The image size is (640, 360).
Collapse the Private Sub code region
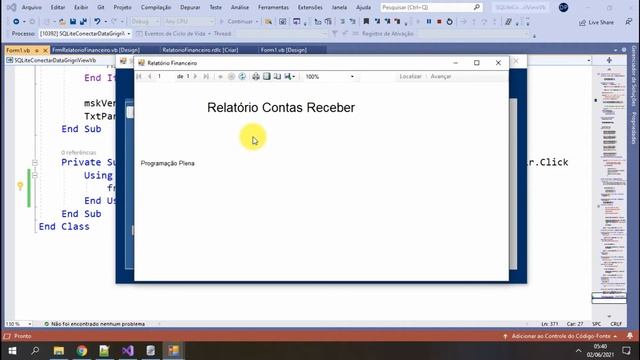pyautogui.click(x=35, y=162)
